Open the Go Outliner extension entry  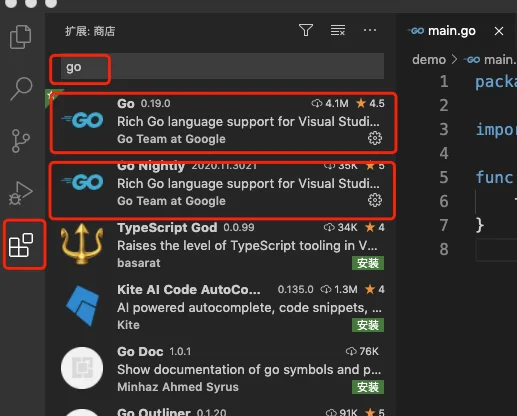[222, 411]
